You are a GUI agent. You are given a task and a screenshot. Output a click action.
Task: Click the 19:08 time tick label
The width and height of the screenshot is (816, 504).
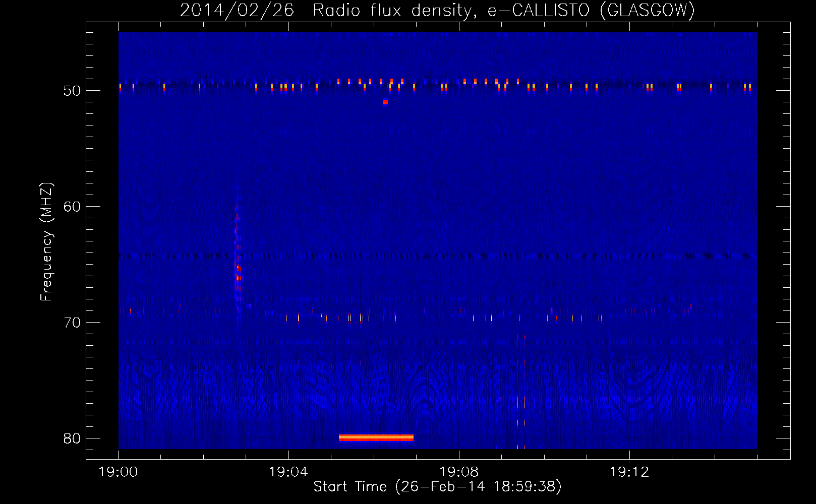459,472
